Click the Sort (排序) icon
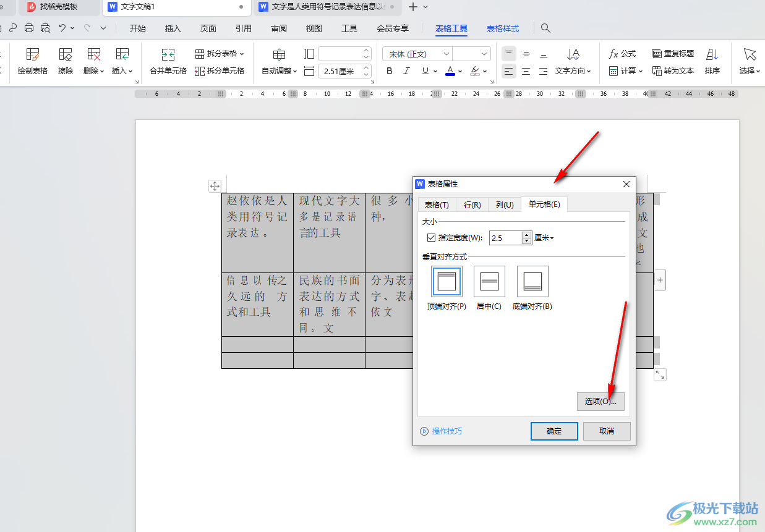This screenshot has width=765, height=532. [x=712, y=62]
